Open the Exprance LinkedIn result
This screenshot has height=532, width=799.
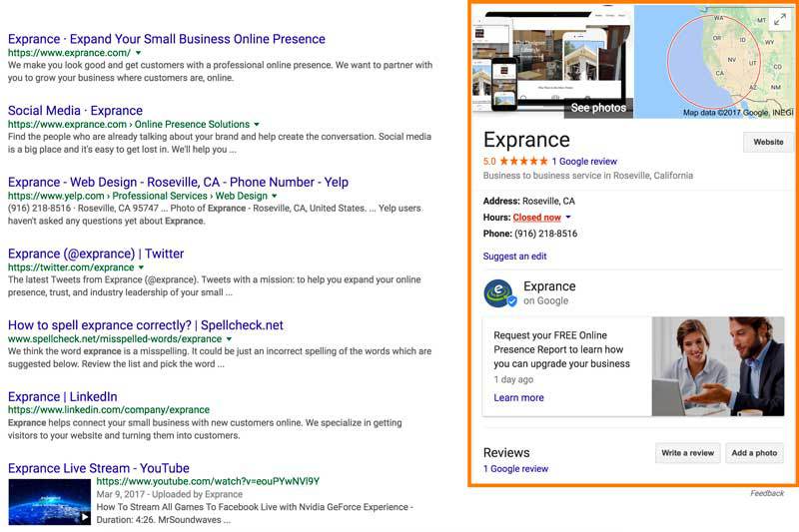point(63,396)
